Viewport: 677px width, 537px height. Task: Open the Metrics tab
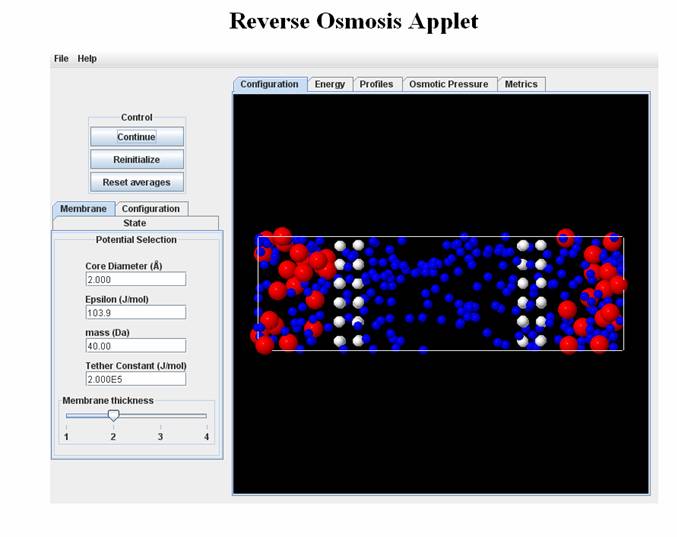521,84
